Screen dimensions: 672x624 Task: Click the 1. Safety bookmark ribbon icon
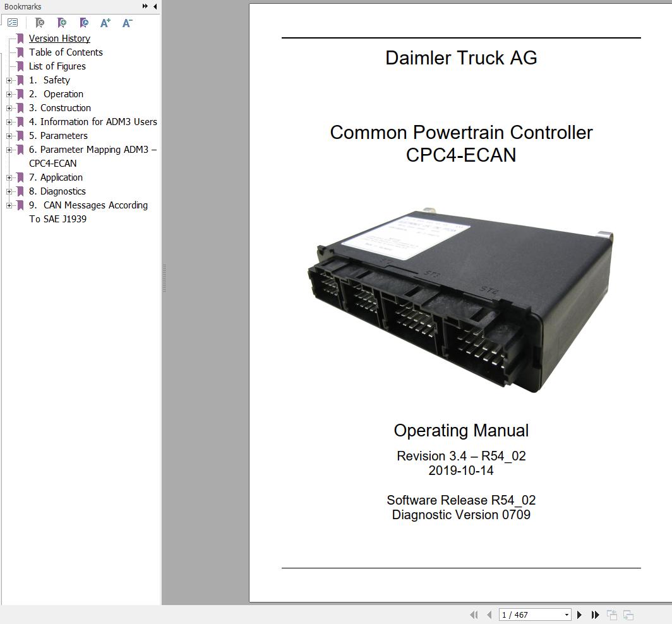[x=20, y=80]
